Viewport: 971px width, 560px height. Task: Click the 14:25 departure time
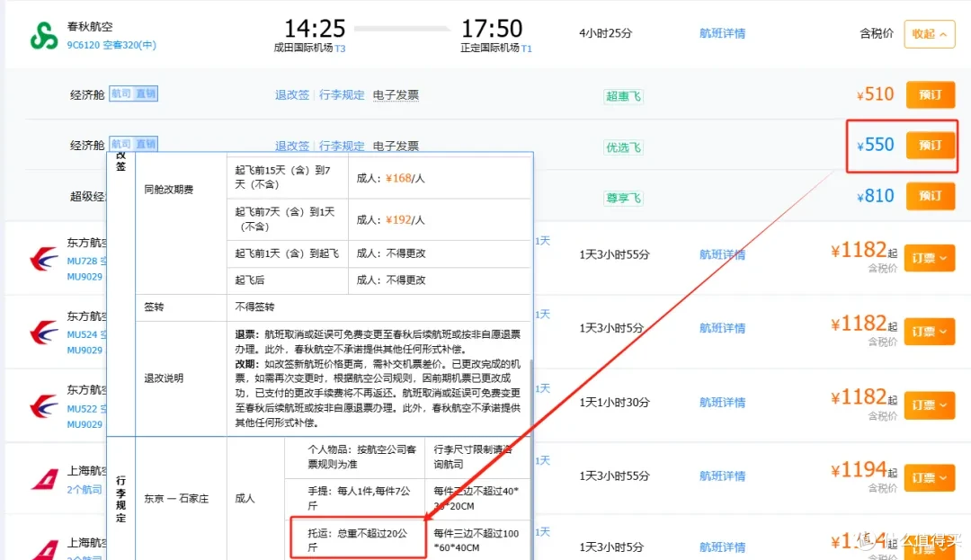coord(315,29)
